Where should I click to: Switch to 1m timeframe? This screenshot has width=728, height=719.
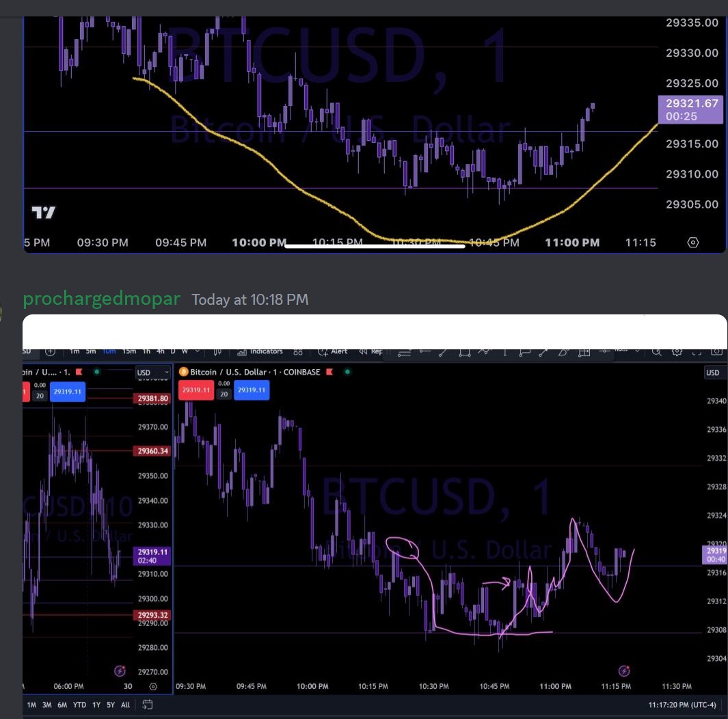click(x=75, y=351)
